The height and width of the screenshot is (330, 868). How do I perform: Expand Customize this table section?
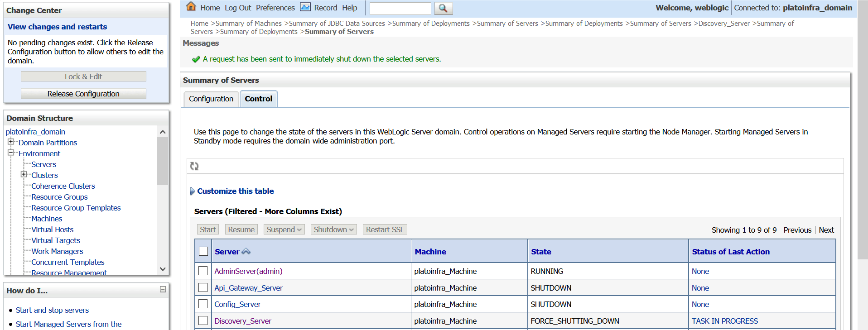click(192, 191)
